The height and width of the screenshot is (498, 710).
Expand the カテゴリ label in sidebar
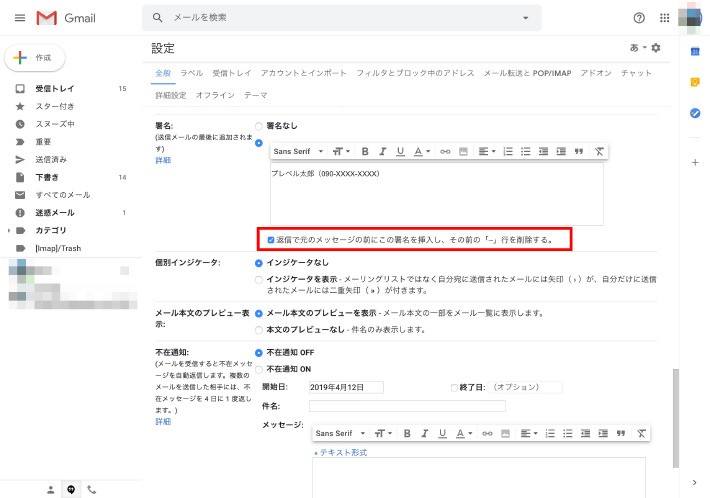click(x=9, y=231)
